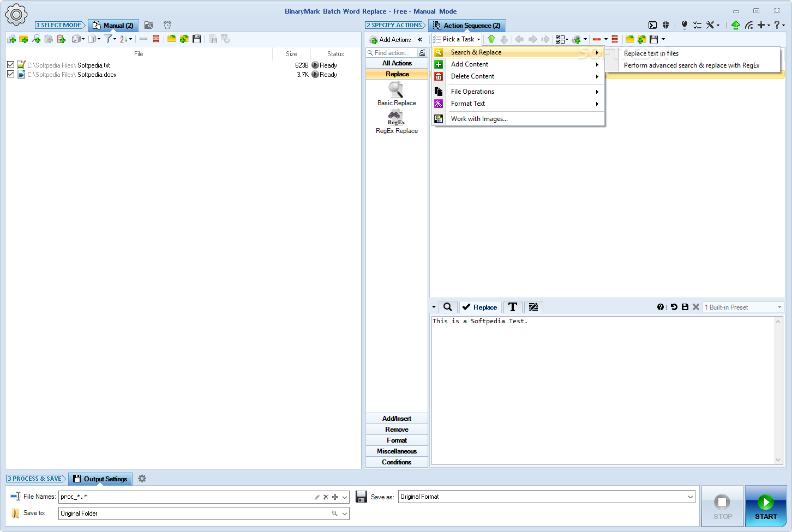Open the File Operations submenu

pyautogui.click(x=518, y=92)
